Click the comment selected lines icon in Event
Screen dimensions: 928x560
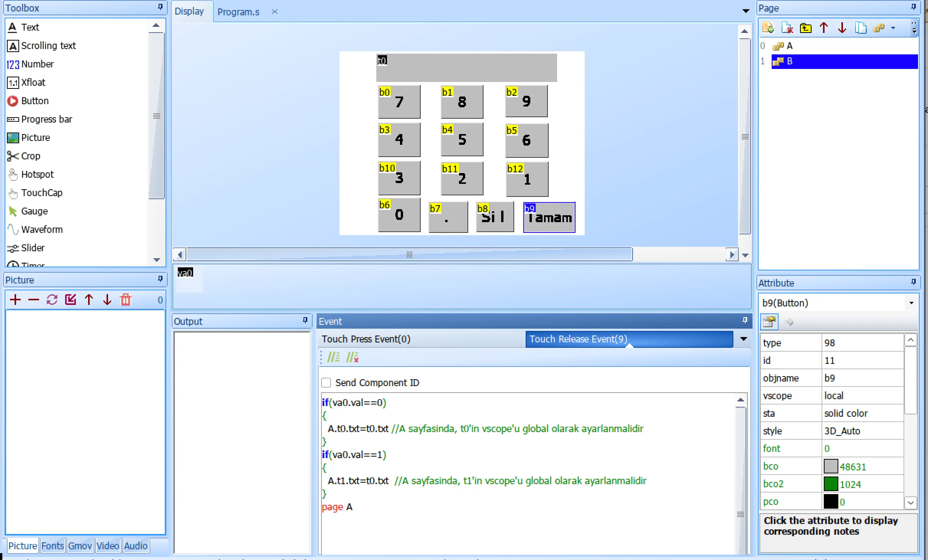[333, 357]
